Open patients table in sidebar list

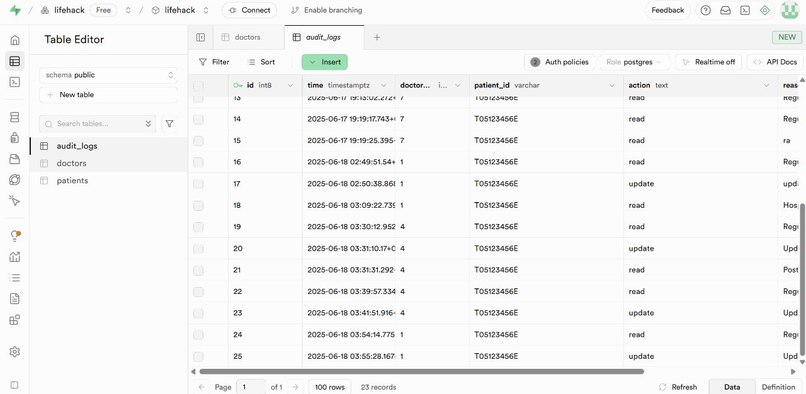pyautogui.click(x=108, y=181)
